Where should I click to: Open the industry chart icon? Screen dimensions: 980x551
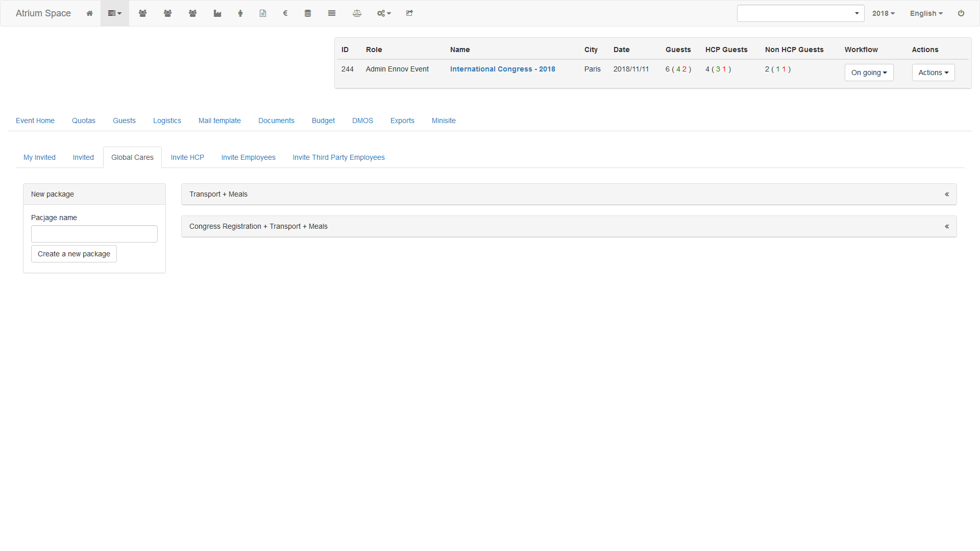click(x=217, y=13)
